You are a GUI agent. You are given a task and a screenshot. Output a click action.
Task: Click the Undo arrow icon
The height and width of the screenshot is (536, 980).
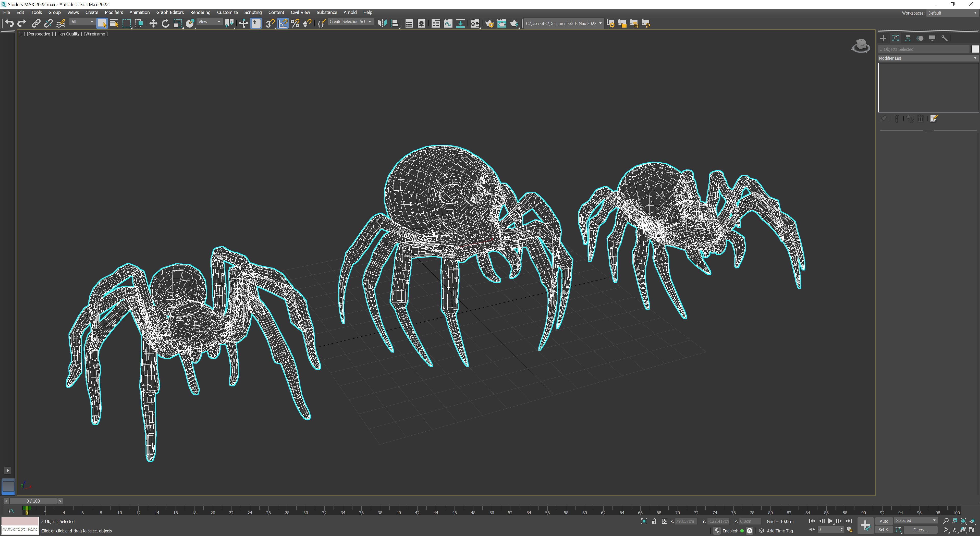[x=9, y=23]
